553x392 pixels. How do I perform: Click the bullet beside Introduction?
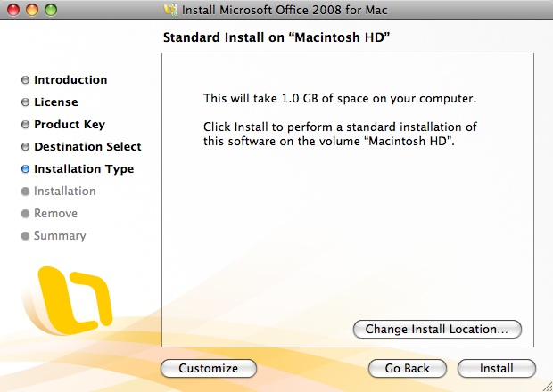(x=25, y=80)
